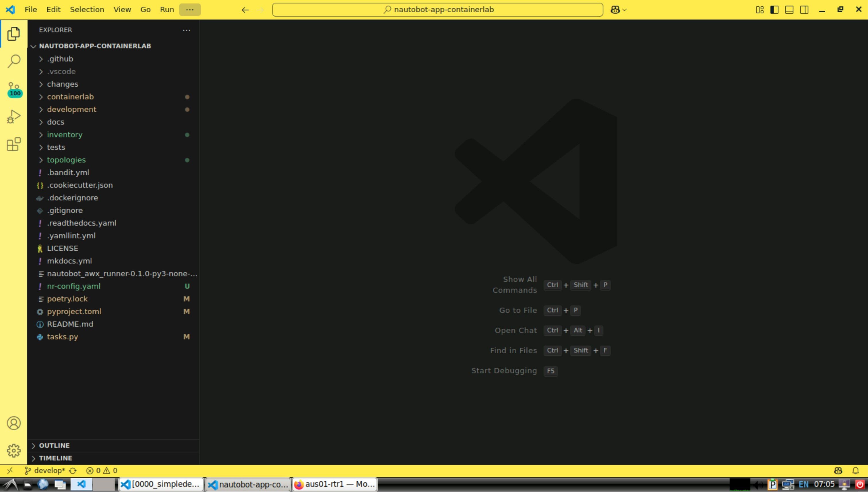Toggle the bottom panel visibility
This screenshot has width=868, height=492.
click(789, 10)
